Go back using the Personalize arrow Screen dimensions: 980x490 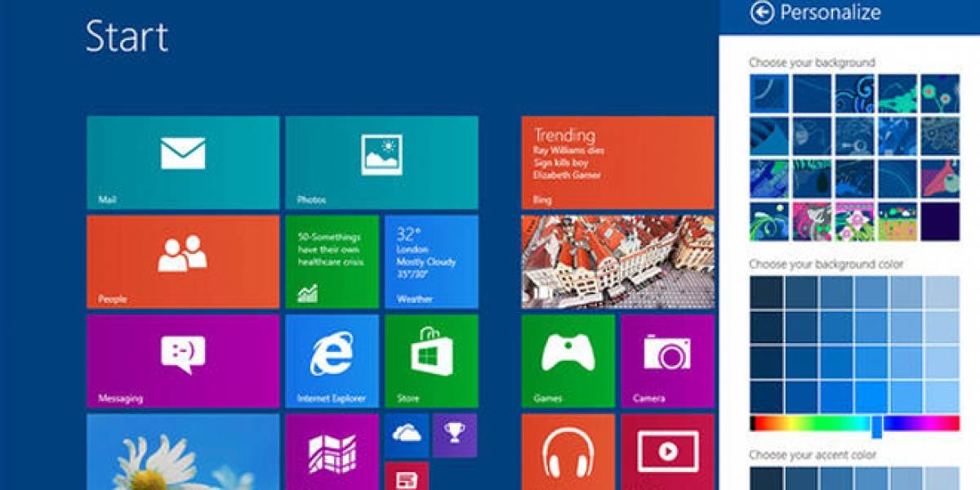pos(761,13)
